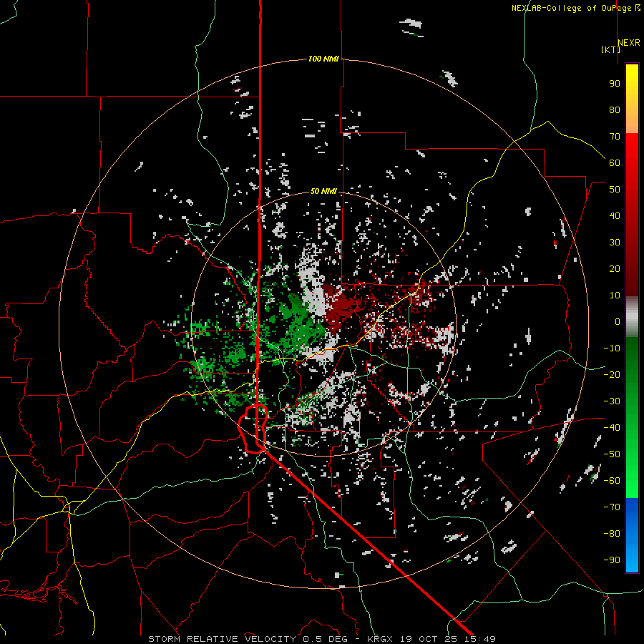Image resolution: width=644 pixels, height=644 pixels.
Task: Click the -20 scale value
Action: coord(612,374)
